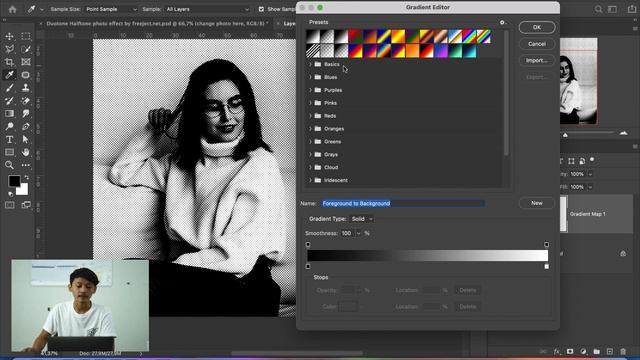Image resolution: width=640 pixels, height=360 pixels.
Task: Create new group folder icon in Layers
Action: (597, 351)
